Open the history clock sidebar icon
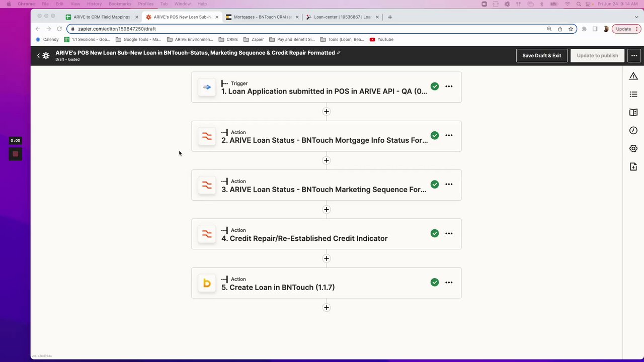Viewport: 644px width, 362px height. coord(633,130)
